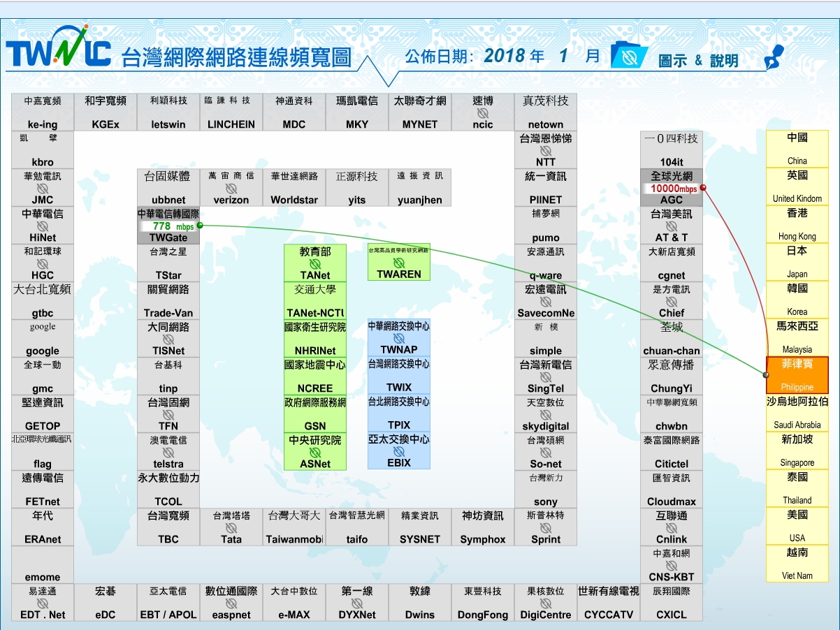Screen dimensions: 840x630
Task: Click the crossed-link icon in the HiNet box
Action: [43, 226]
